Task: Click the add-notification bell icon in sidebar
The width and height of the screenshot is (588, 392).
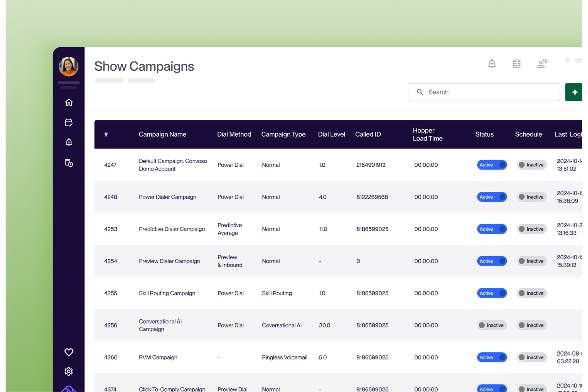Action: coord(69,142)
